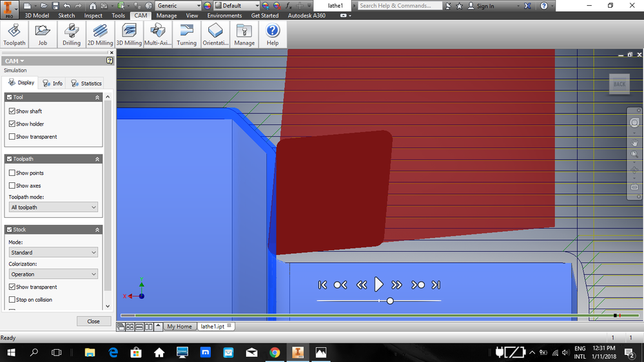The image size is (644, 362).
Task: Open the Default appearance dropdown
Action: 237,6
